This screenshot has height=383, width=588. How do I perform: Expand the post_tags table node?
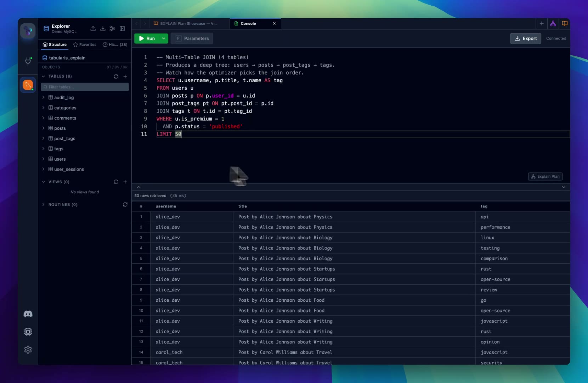44,138
